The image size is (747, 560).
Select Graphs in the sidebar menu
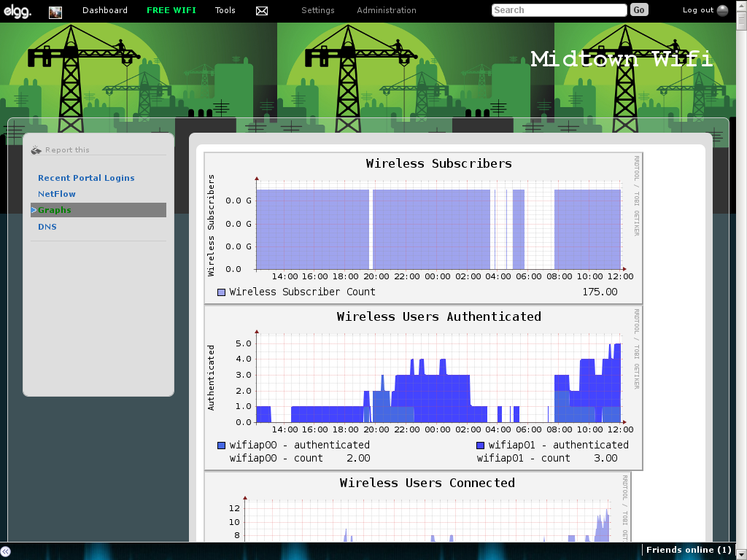(98, 210)
